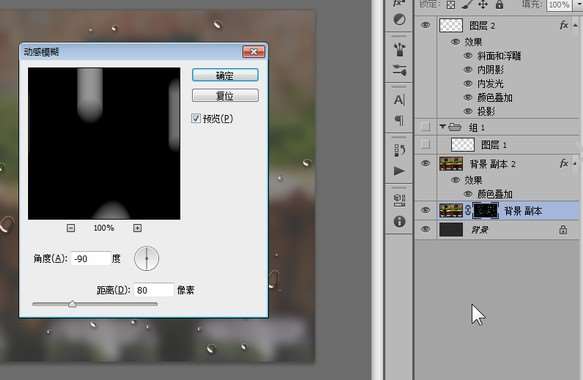Viewport: 583px width, 380px height.
Task: Select the 图层 2 layer thumbnail
Action: 451,25
